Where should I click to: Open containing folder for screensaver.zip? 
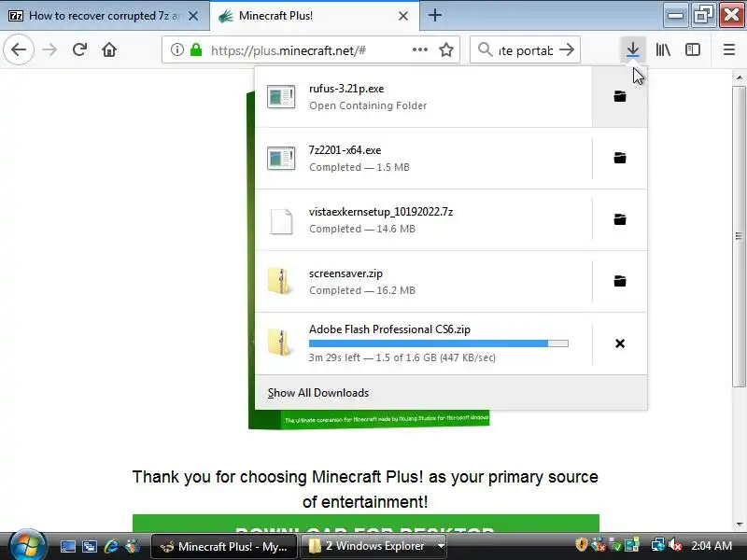[620, 281]
